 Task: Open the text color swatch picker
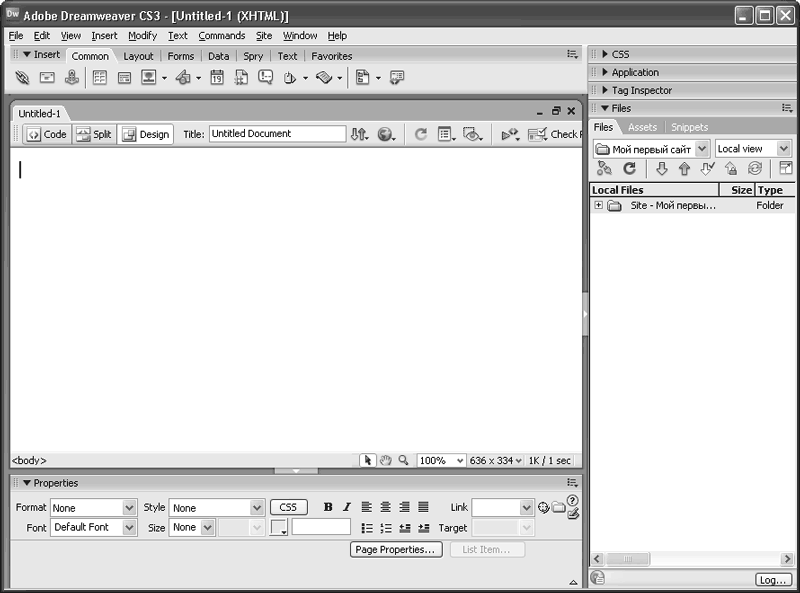[279, 527]
